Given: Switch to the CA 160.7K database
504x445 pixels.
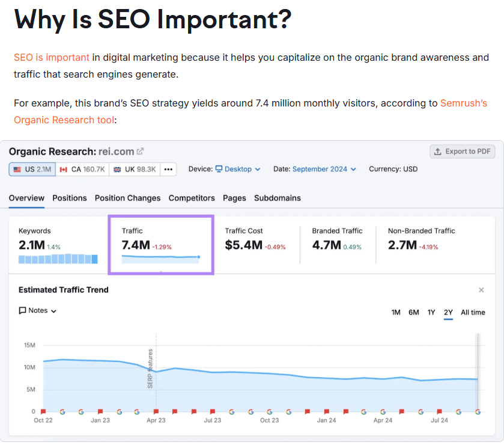Looking at the screenshot, I should (x=82, y=169).
